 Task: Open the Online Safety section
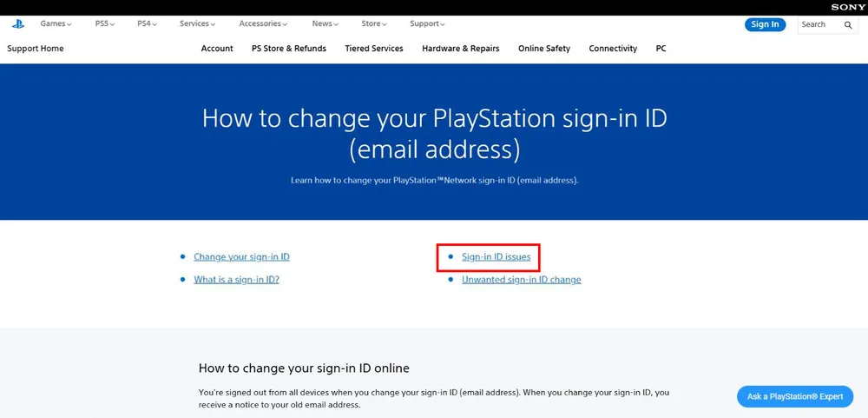coord(544,49)
